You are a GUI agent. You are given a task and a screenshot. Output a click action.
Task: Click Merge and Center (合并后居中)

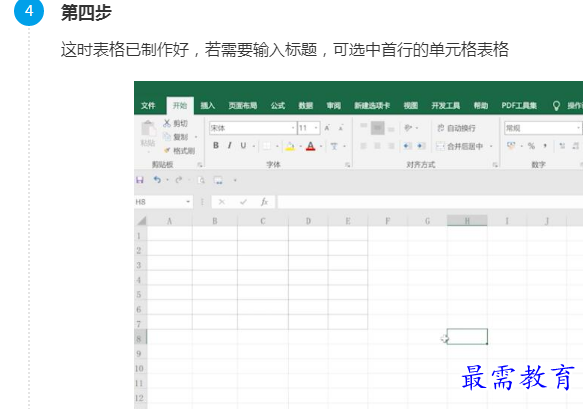tap(460, 146)
